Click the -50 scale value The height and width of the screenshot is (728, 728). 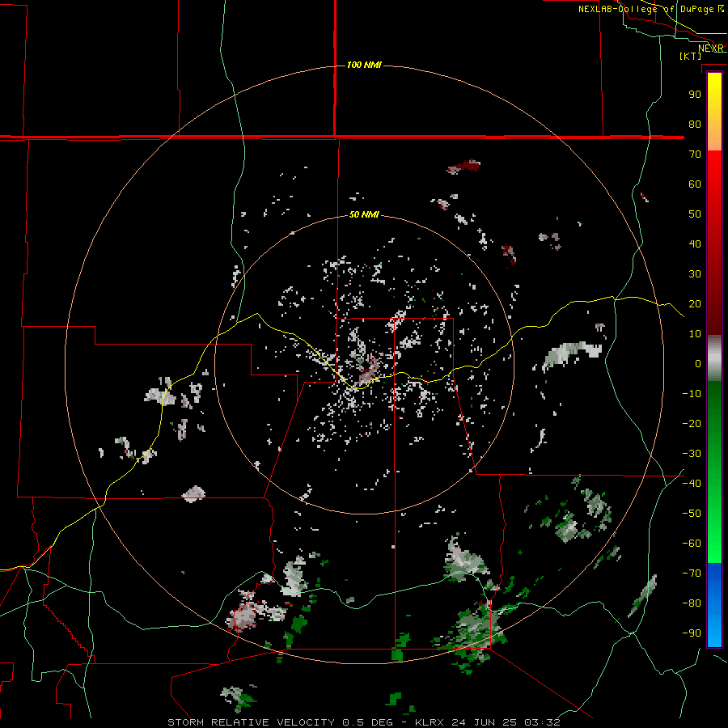point(692,514)
